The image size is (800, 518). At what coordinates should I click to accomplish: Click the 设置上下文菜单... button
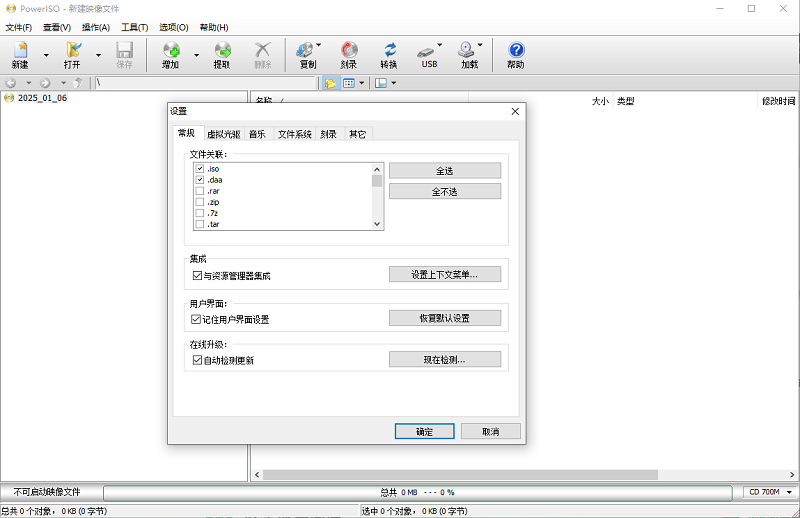pos(445,275)
